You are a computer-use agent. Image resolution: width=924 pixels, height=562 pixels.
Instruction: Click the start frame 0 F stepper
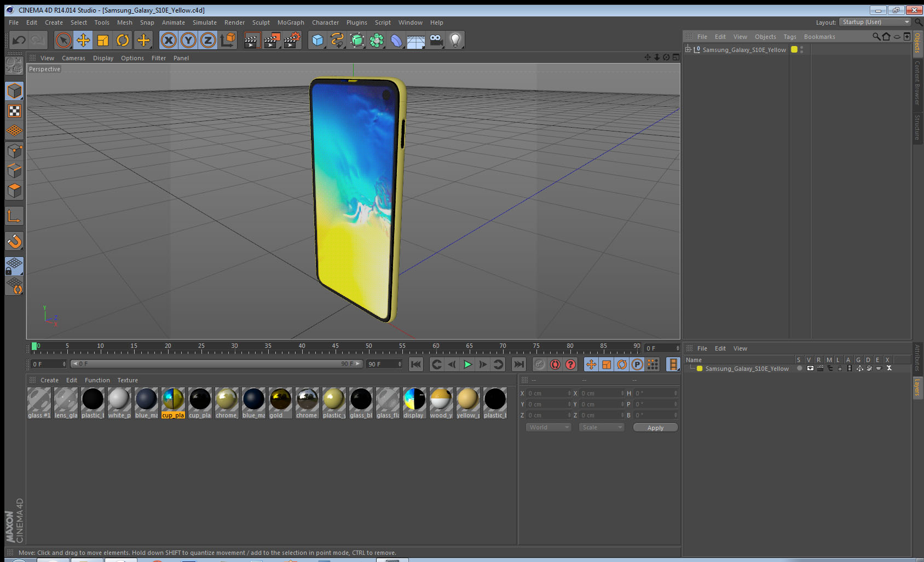pyautogui.click(x=64, y=364)
